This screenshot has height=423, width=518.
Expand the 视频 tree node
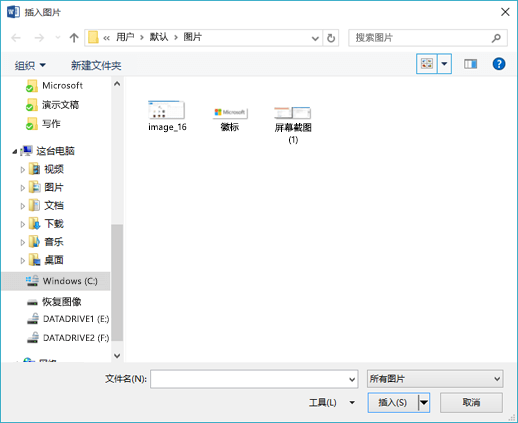[22, 170]
